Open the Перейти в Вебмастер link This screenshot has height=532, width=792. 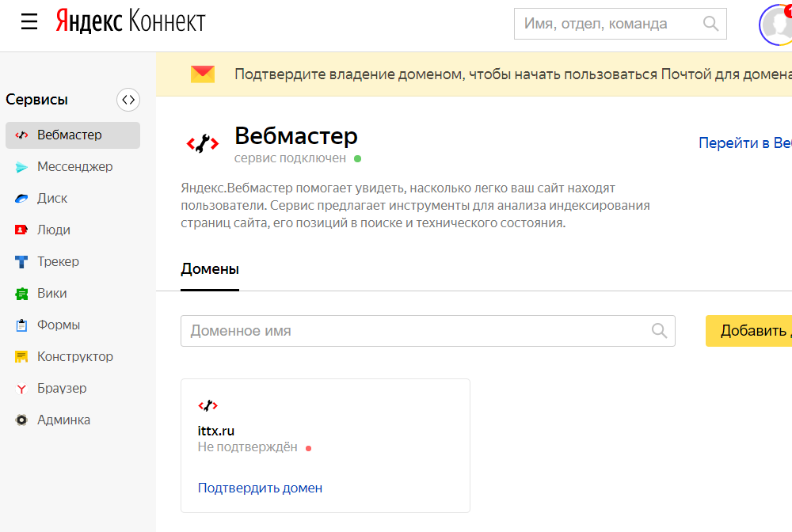(744, 143)
